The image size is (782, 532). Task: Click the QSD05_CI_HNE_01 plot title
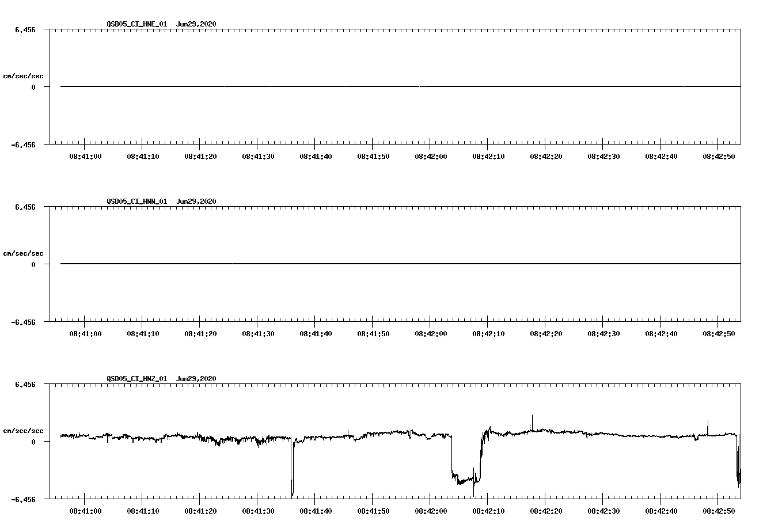pos(137,24)
